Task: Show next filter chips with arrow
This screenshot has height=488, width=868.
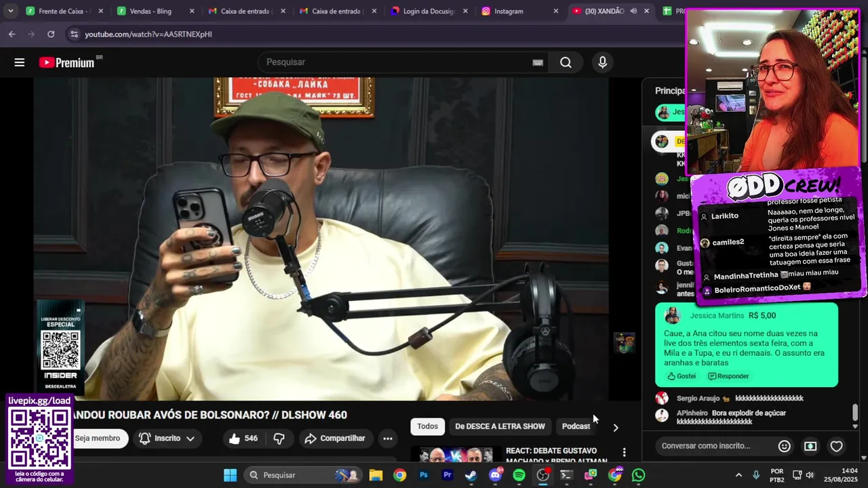Action: (x=615, y=428)
